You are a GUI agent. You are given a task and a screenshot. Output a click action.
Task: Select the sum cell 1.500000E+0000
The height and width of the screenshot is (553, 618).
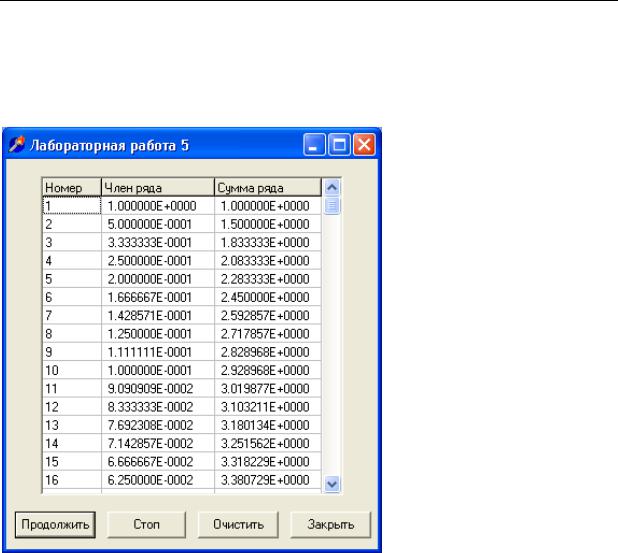pyautogui.click(x=268, y=224)
